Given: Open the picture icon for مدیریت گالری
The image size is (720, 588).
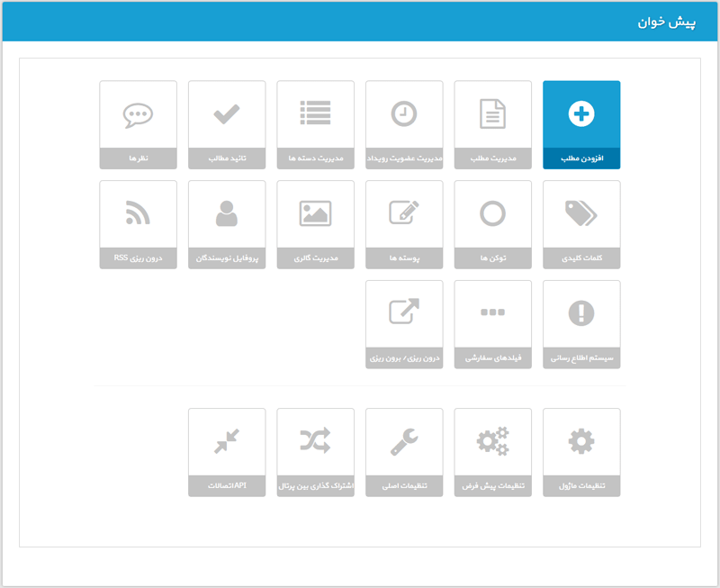Looking at the screenshot, I should (x=316, y=213).
